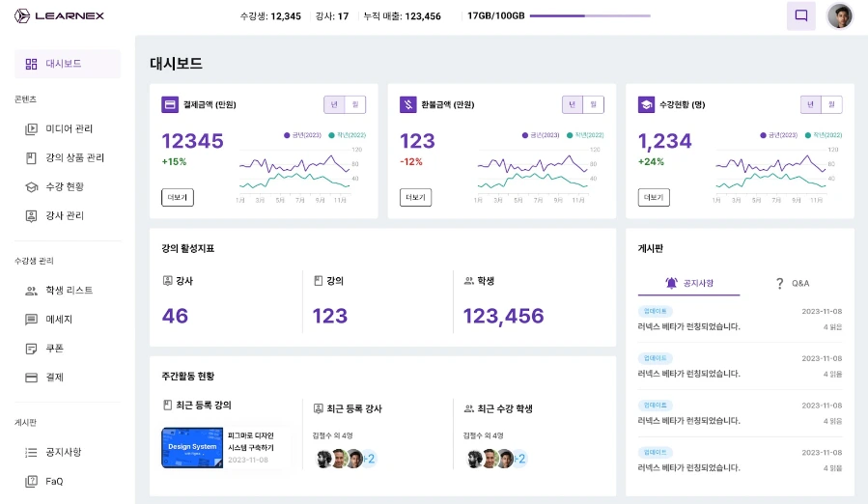Select 월 toggle on 수강현황 card
This screenshot has height=504, width=868.
pos(832,104)
